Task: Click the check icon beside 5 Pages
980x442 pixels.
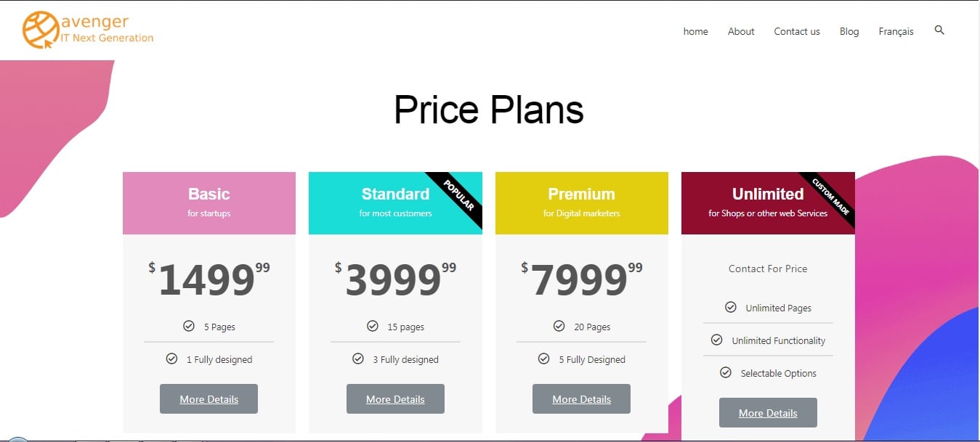Action: [x=189, y=327]
